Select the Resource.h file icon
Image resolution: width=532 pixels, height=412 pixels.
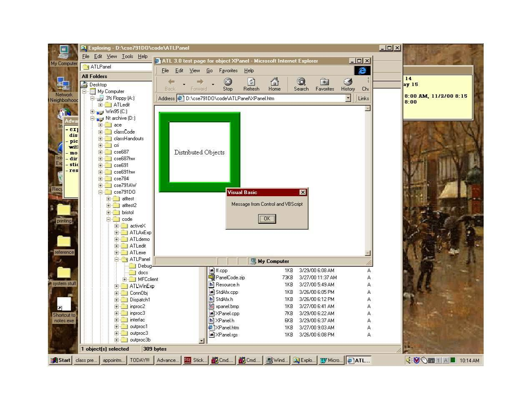(x=211, y=284)
